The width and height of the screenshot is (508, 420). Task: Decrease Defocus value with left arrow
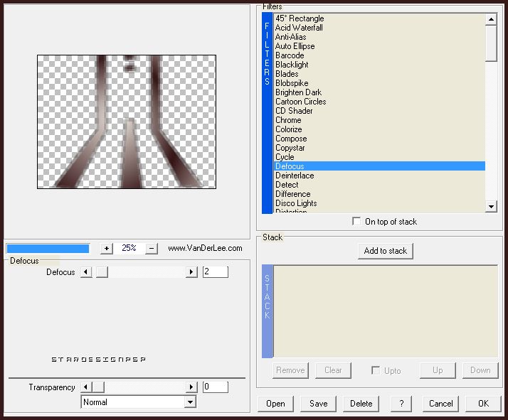86,271
